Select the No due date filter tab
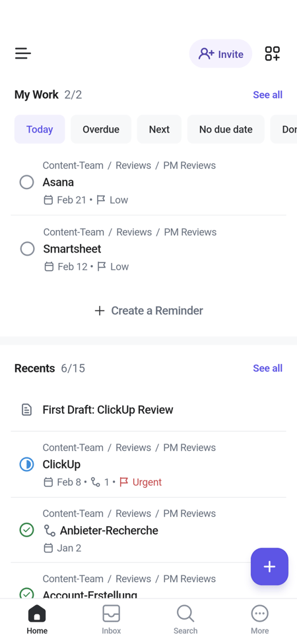Image resolution: width=297 pixels, height=644 pixels. coord(226,129)
